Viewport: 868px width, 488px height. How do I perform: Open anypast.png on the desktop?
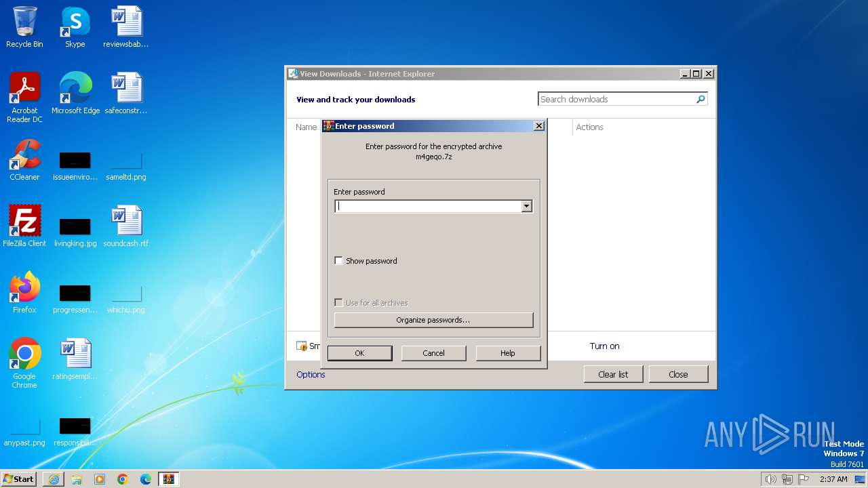click(24, 432)
